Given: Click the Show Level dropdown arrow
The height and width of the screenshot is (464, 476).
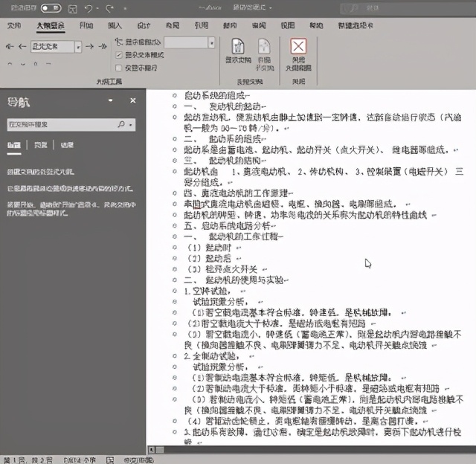Looking at the screenshot, I should (x=211, y=42).
